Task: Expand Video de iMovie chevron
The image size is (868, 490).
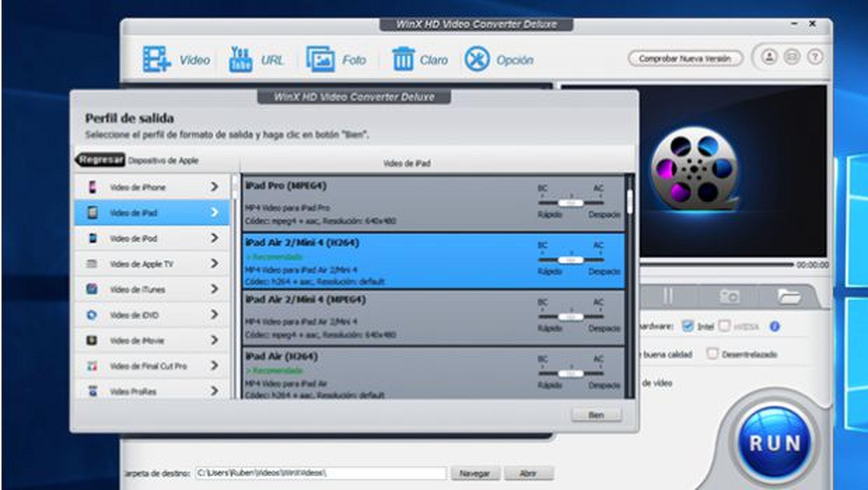Action: 214,340
